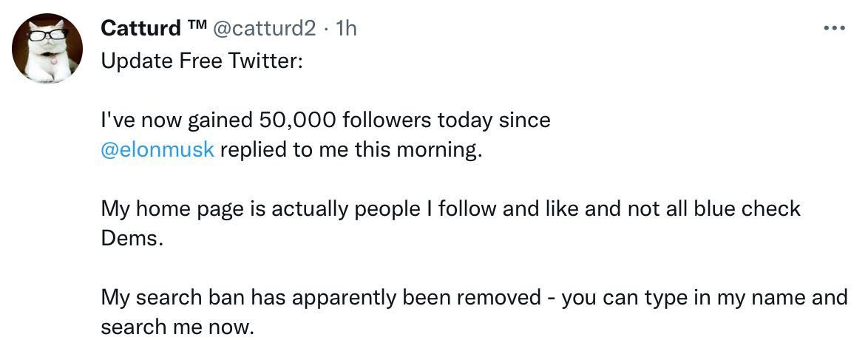Click the phrase "replied to me this morning."

[351, 149]
